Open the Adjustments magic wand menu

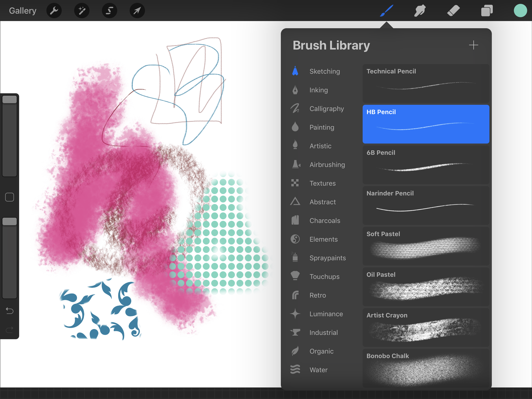click(82, 11)
